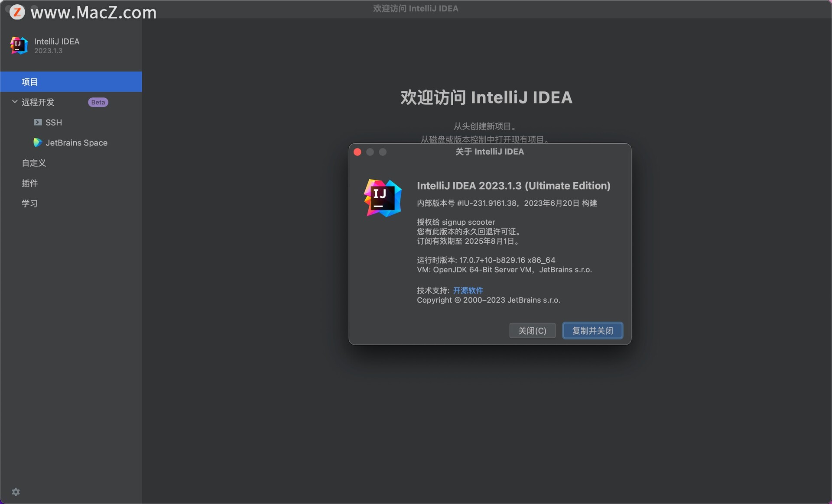The height and width of the screenshot is (504, 832).
Task: Select the SSH remote development icon
Action: pyautogui.click(x=38, y=123)
